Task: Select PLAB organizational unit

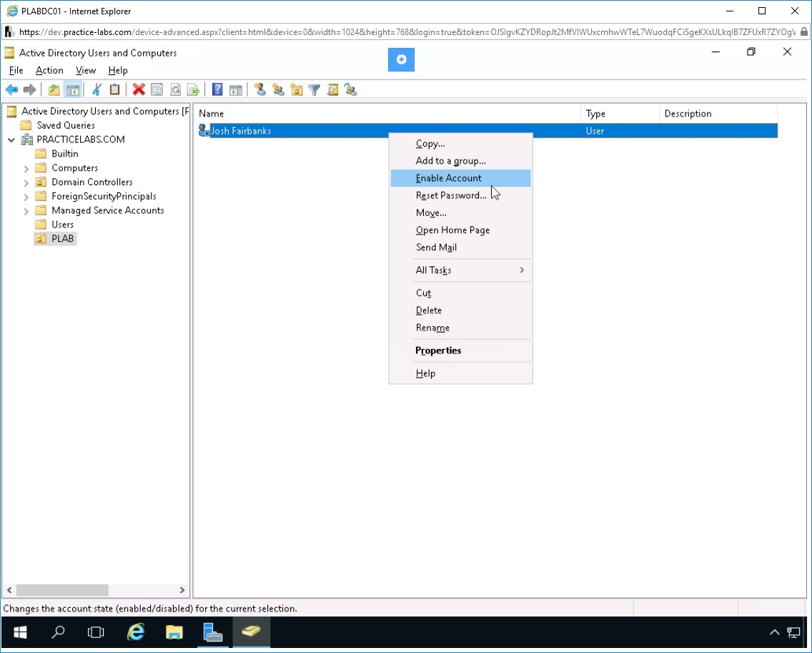Action: click(63, 238)
